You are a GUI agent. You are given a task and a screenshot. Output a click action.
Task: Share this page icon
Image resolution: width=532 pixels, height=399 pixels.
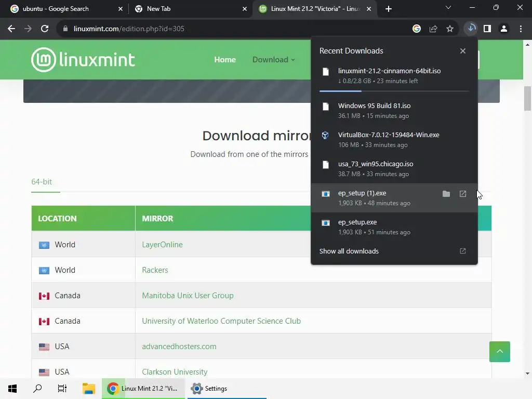(x=433, y=29)
